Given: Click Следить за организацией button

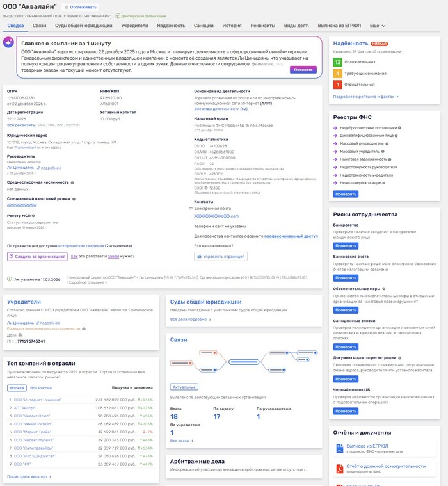Looking at the screenshot, I should 37,256.
